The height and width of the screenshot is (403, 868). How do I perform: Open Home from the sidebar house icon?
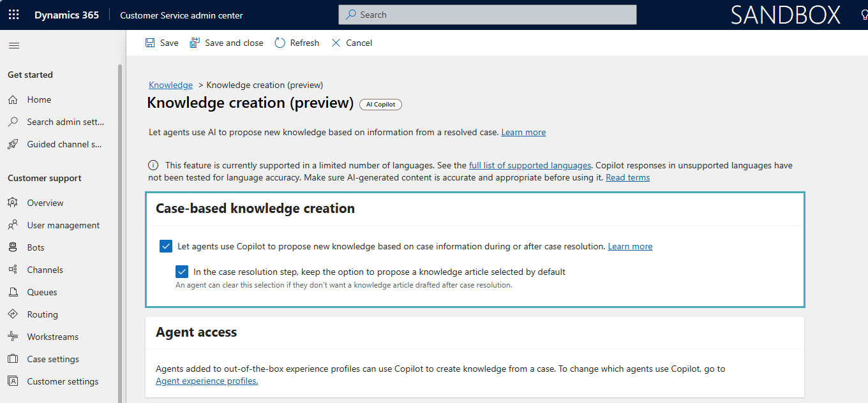13,99
